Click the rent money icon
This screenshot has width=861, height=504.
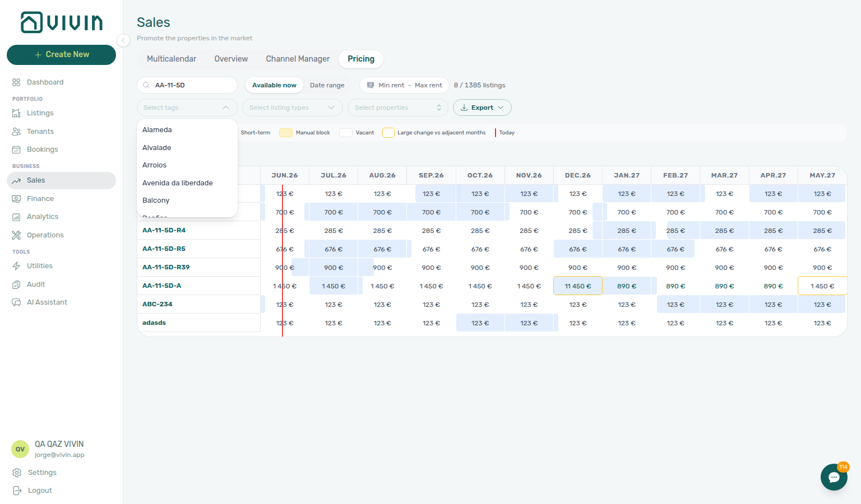[x=371, y=85]
